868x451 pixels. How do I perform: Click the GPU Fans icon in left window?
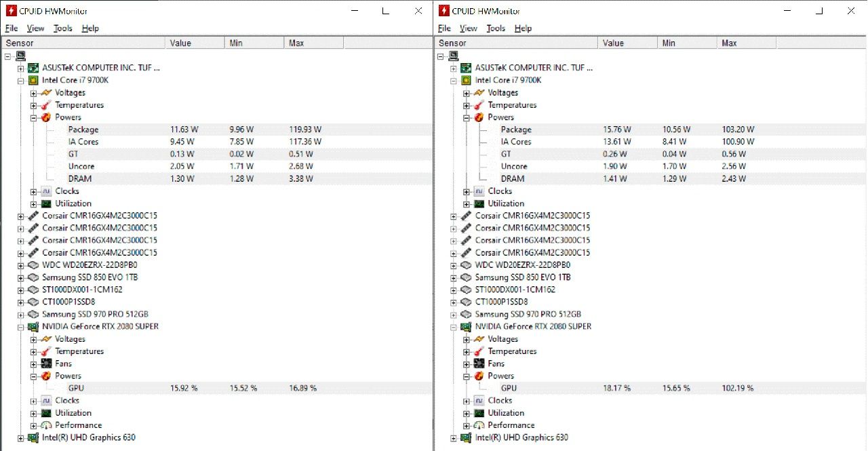[x=45, y=364]
